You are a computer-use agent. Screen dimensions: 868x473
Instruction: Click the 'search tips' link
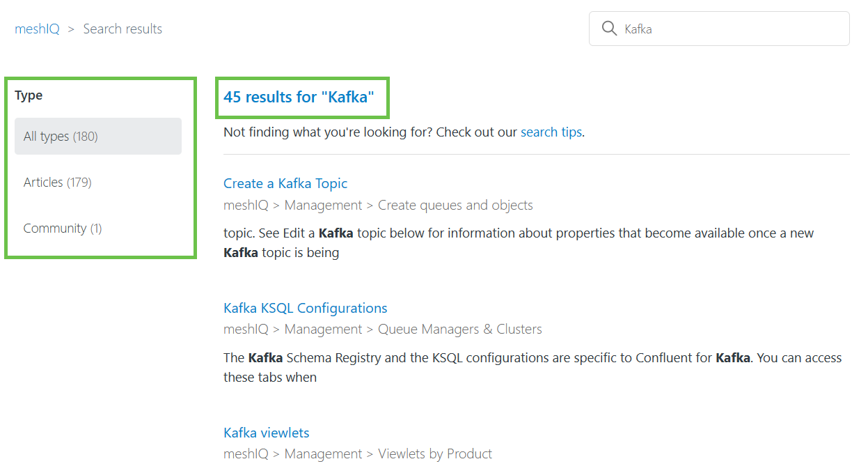[x=551, y=132]
